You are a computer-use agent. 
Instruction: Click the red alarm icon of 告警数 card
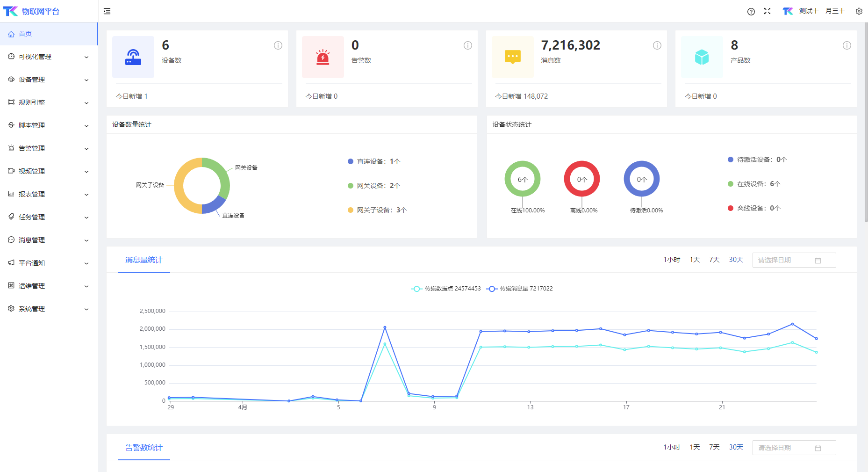click(x=323, y=57)
